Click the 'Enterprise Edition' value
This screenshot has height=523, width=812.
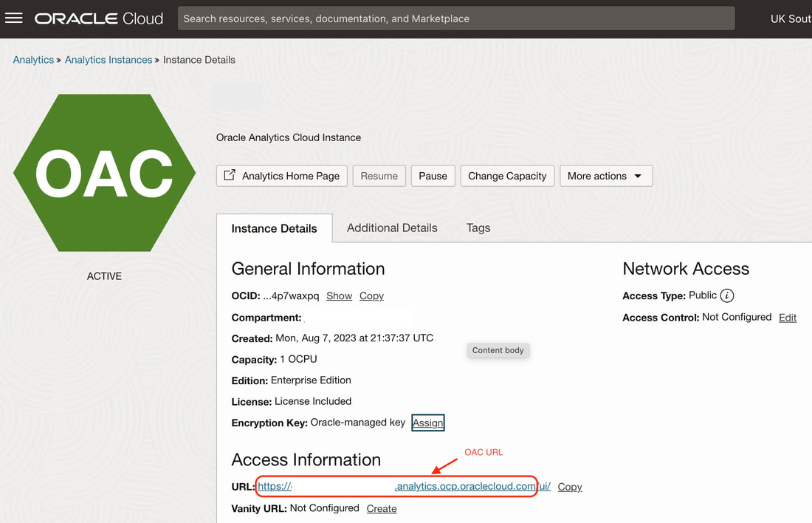pos(311,380)
